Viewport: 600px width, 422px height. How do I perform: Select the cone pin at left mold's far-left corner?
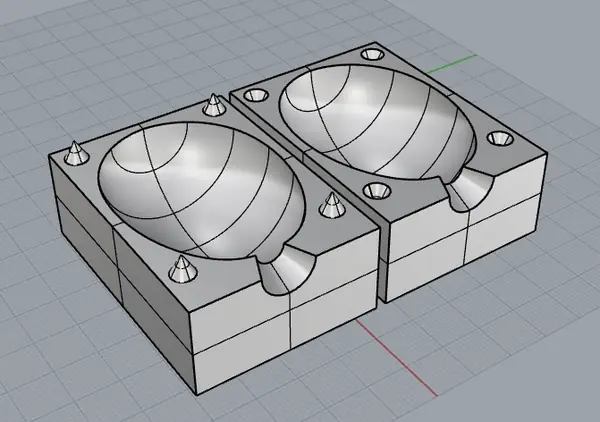coord(77,153)
